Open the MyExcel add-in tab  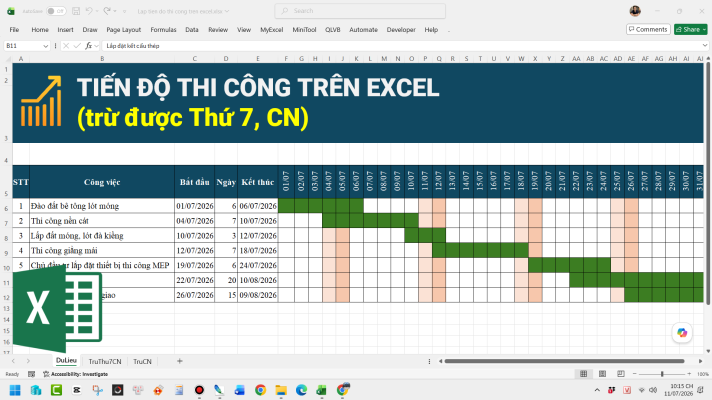click(x=272, y=30)
